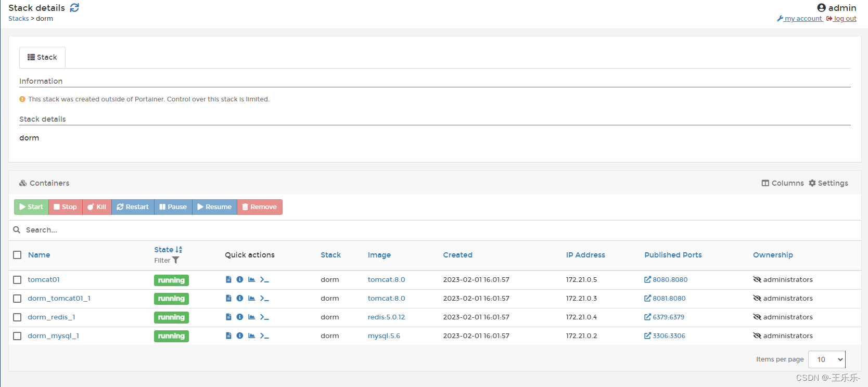Open logs icon for tomcat01
The width and height of the screenshot is (868, 387).
coord(228,280)
